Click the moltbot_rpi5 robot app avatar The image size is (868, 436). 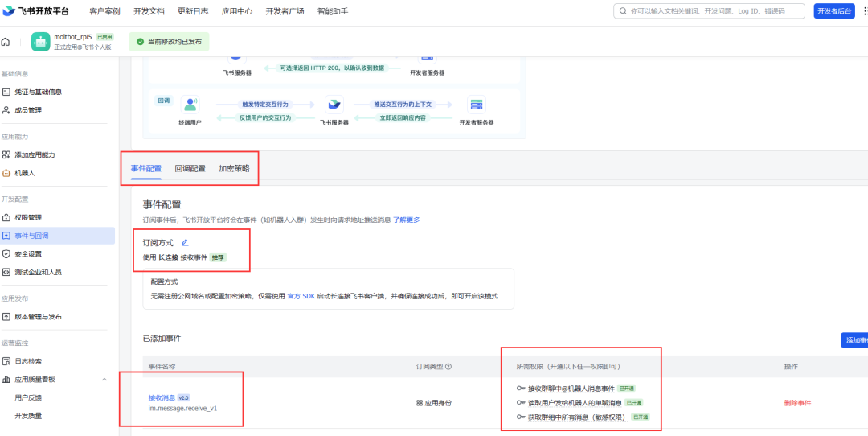coord(40,42)
